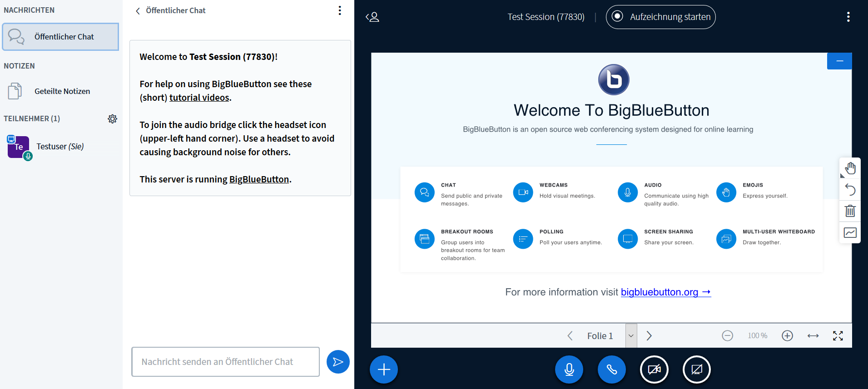Toggle multi-user whiteboard mode icon

click(x=850, y=232)
